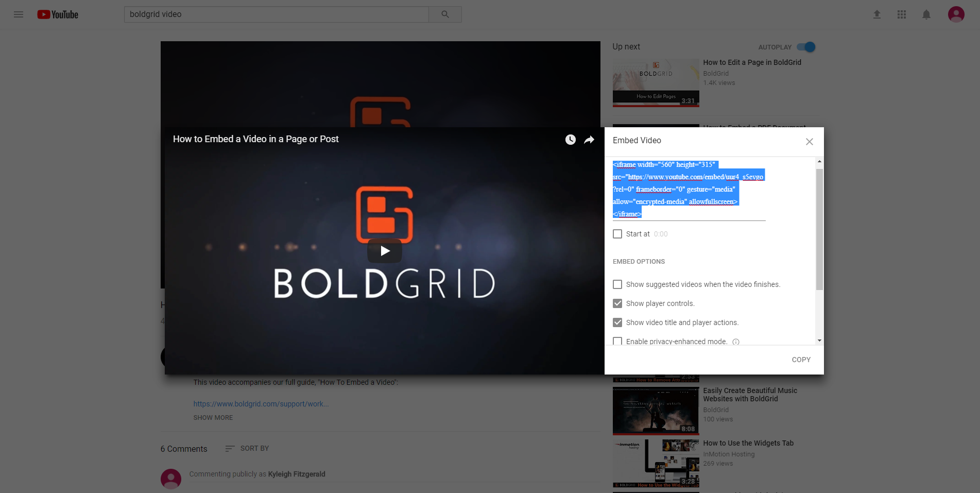Image resolution: width=980 pixels, height=493 pixels.
Task: Open notifications bell
Action: 926,14
